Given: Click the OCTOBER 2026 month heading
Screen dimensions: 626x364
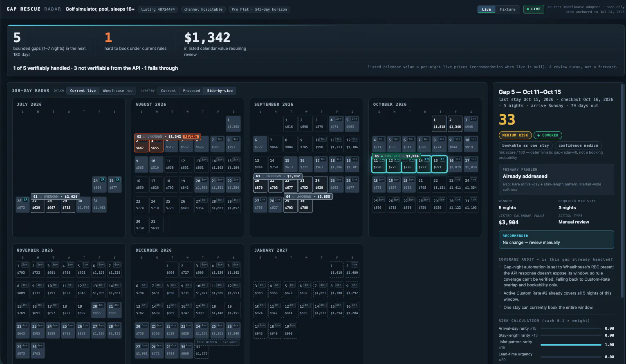Looking at the screenshot, I should pyautogui.click(x=389, y=105).
